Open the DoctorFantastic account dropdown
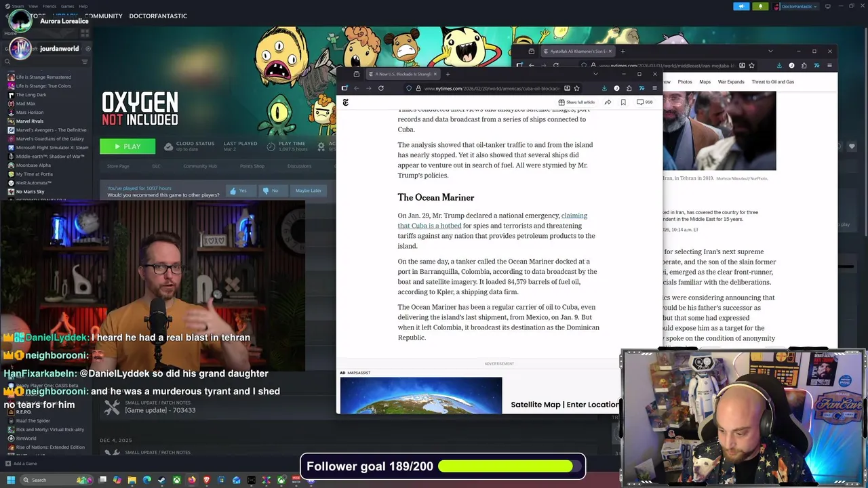 click(796, 6)
